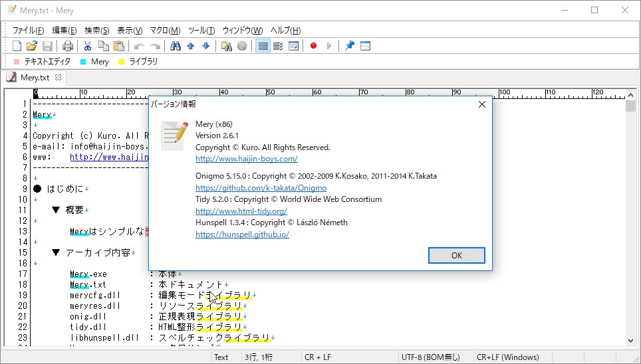Click the Open folder icon
The width and height of the screenshot is (641, 364).
pyautogui.click(x=32, y=46)
